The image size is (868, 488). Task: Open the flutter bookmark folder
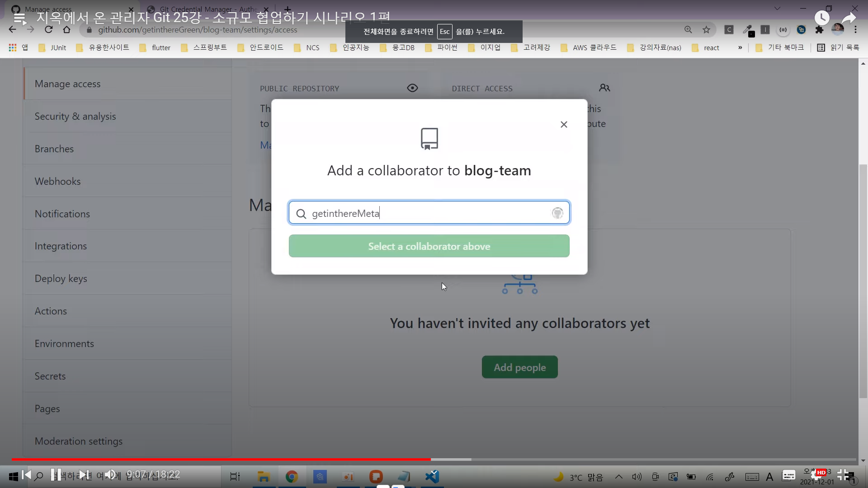[x=155, y=47]
